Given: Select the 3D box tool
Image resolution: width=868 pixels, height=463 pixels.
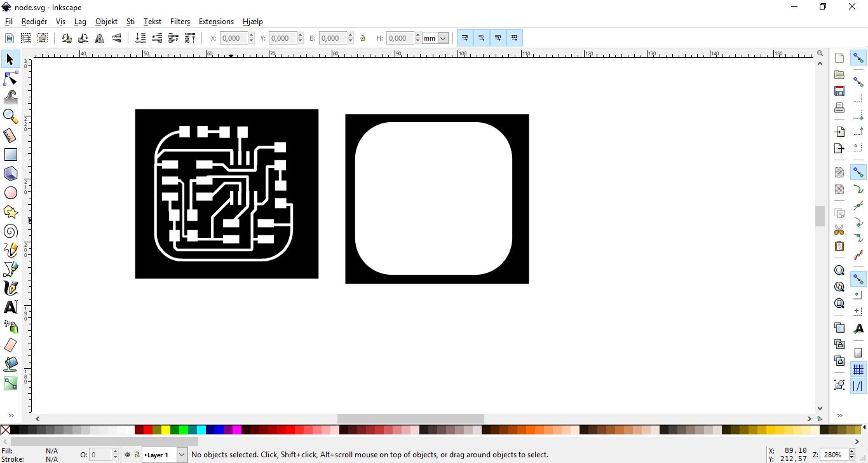Looking at the screenshot, I should pyautogui.click(x=10, y=174).
